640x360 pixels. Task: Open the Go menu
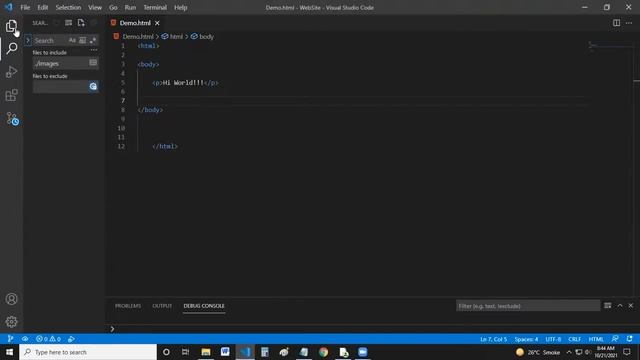[113, 7]
